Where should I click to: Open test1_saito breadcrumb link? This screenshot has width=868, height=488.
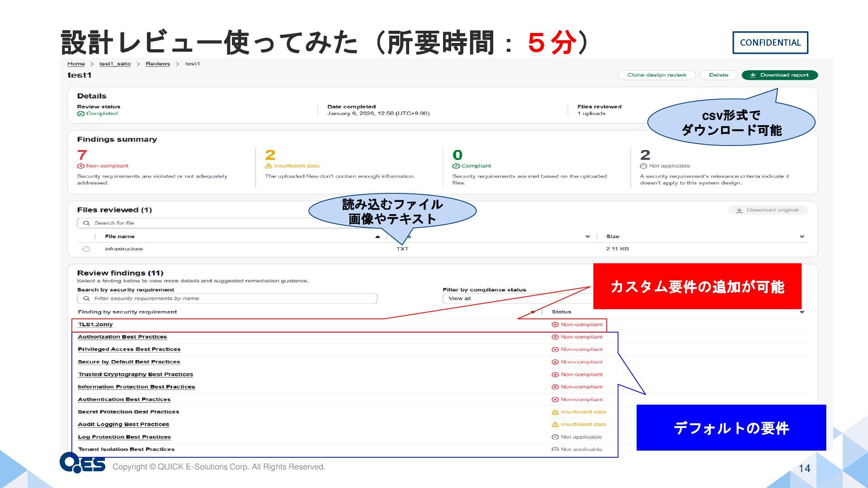[115, 64]
